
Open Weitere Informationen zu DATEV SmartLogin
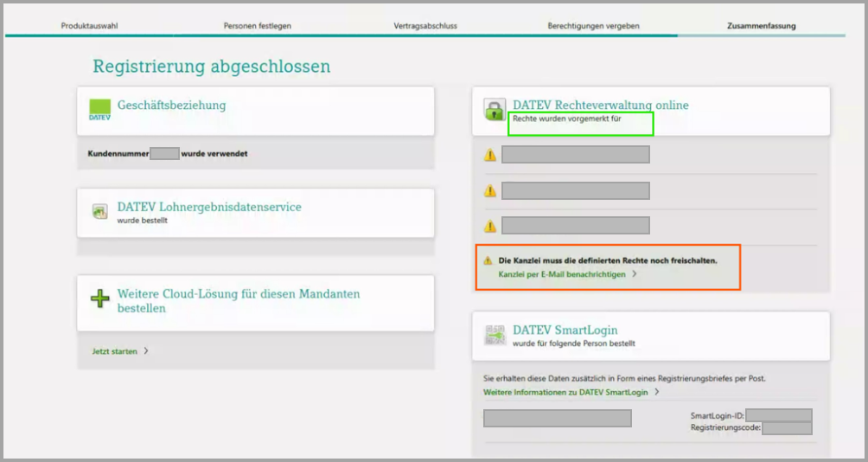pyautogui.click(x=565, y=392)
